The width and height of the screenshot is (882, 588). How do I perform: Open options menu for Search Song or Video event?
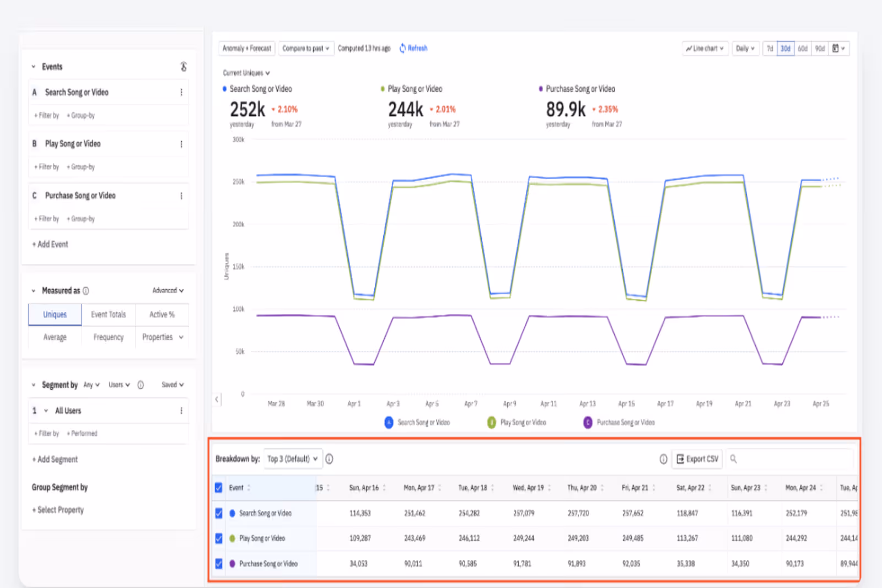tap(181, 93)
